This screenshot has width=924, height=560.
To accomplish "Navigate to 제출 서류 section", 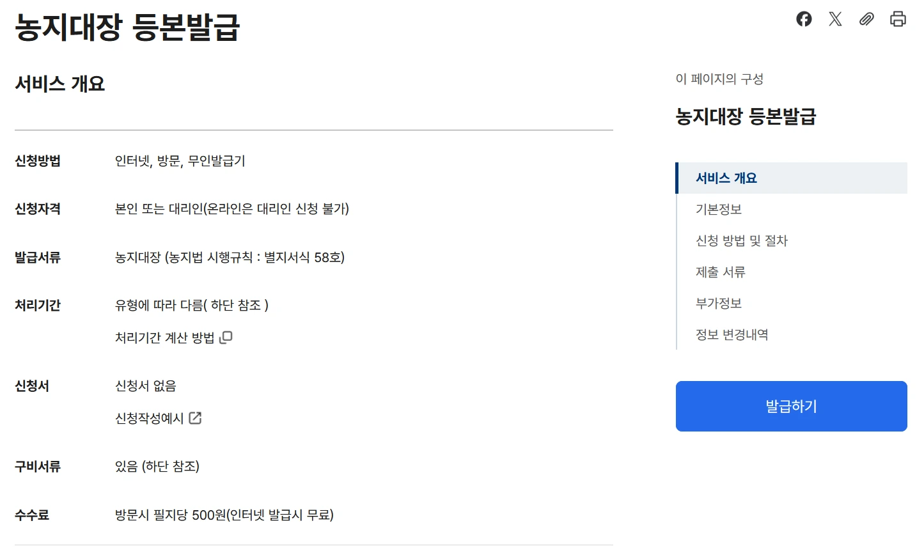I will click(720, 272).
